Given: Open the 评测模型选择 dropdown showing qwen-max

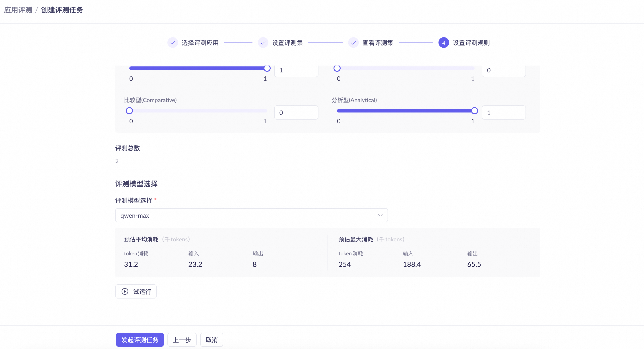Looking at the screenshot, I should tap(251, 215).
